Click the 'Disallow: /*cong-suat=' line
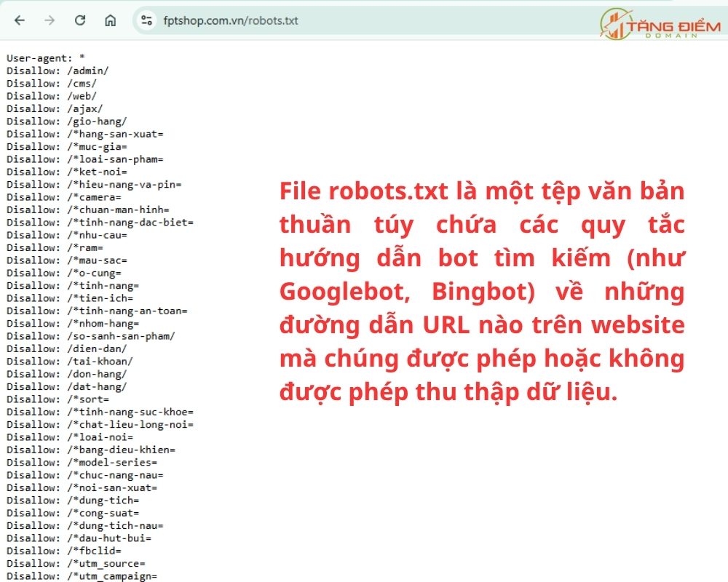Screen dimensions: 728x582 pyautogui.click(x=72, y=513)
